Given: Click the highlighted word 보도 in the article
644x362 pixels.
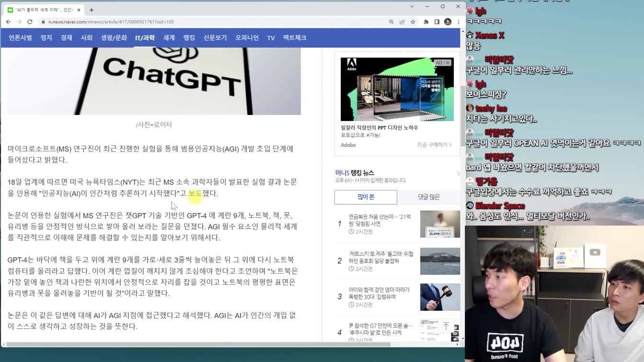Looking at the screenshot, I should [195, 193].
